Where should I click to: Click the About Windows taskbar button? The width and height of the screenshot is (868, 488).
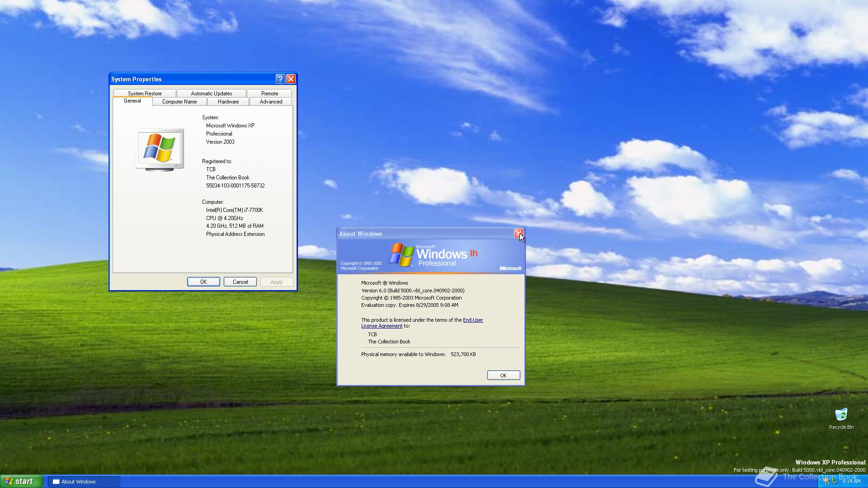point(84,482)
